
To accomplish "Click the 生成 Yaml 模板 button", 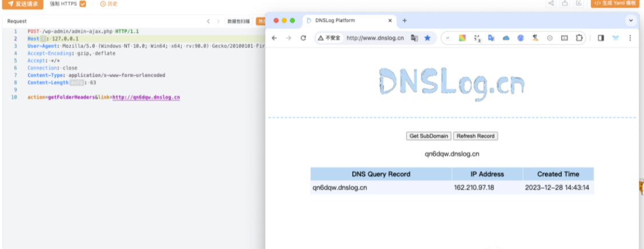I will point(615,3).
